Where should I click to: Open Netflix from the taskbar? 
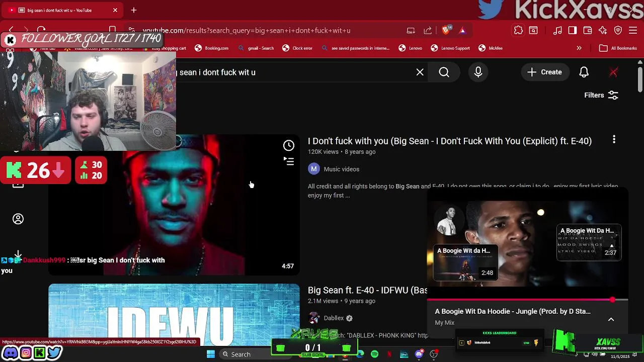pyautogui.click(x=389, y=354)
